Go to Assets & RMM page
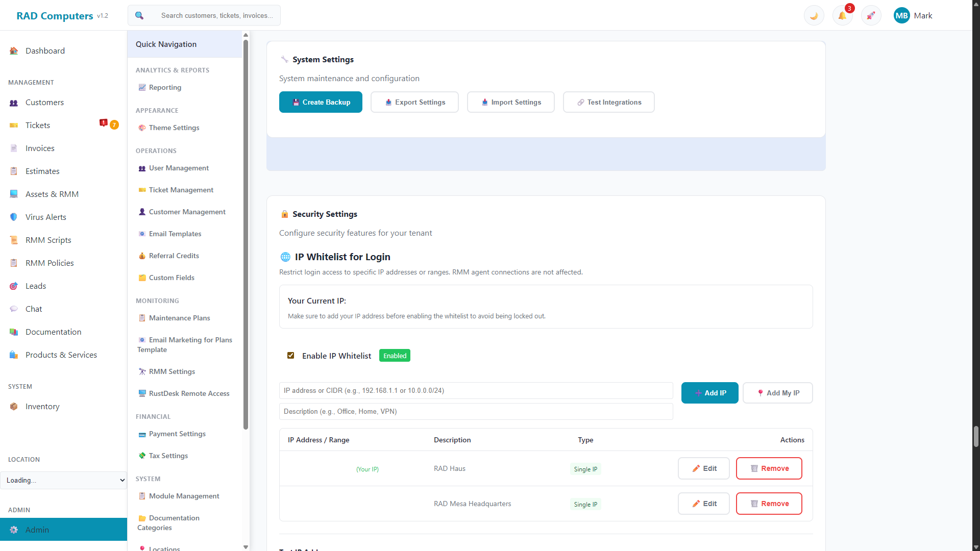 click(x=52, y=194)
